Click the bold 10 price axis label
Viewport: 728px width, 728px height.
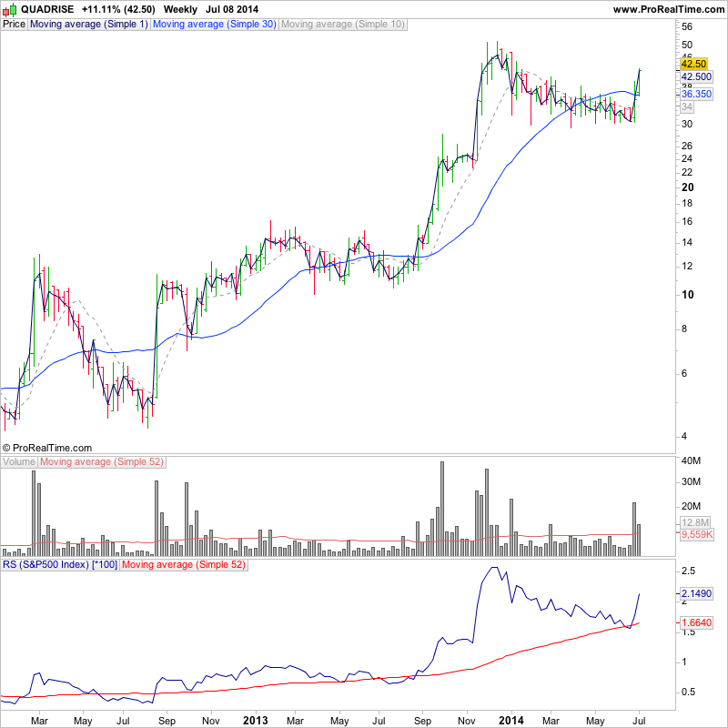(x=688, y=294)
